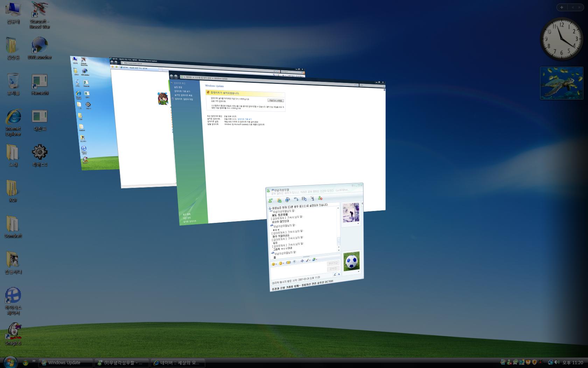
Task: Select the Scmdraft folder icon
Action: tap(13, 227)
